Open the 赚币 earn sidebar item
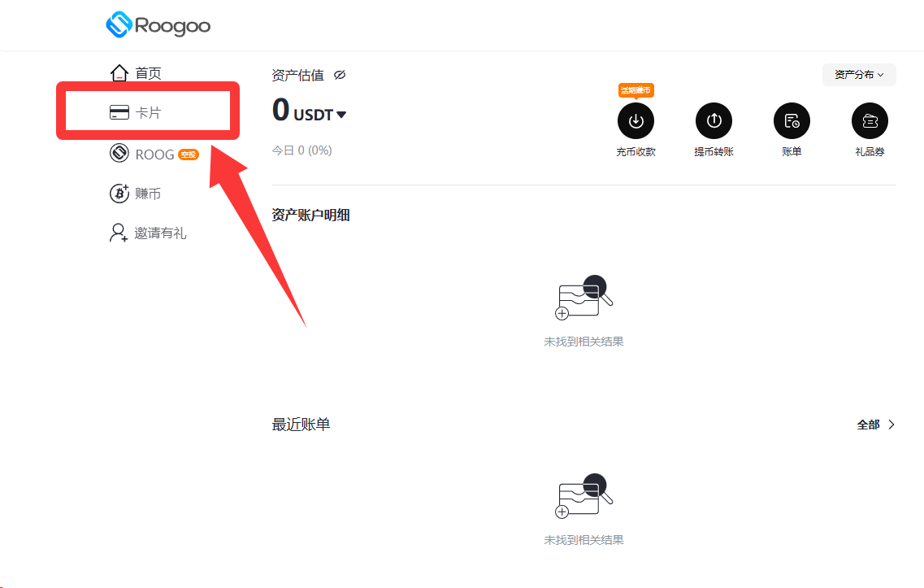924x588 pixels. click(x=136, y=194)
